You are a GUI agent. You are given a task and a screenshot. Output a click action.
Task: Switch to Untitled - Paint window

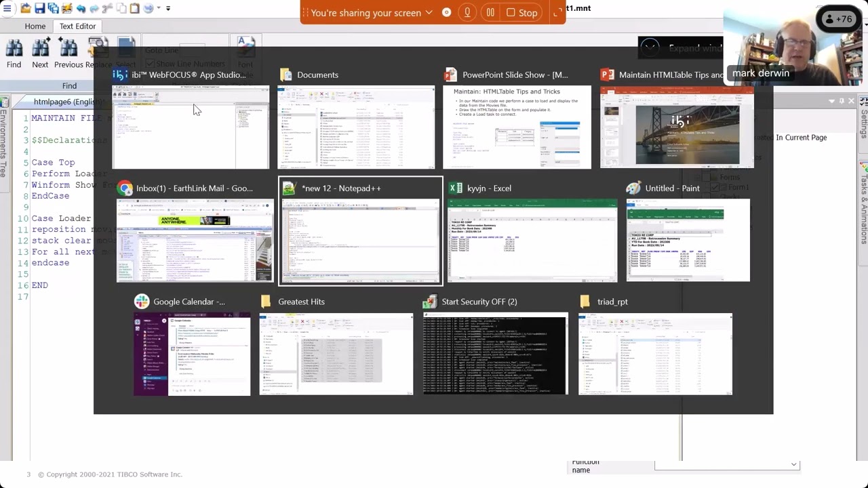click(688, 232)
